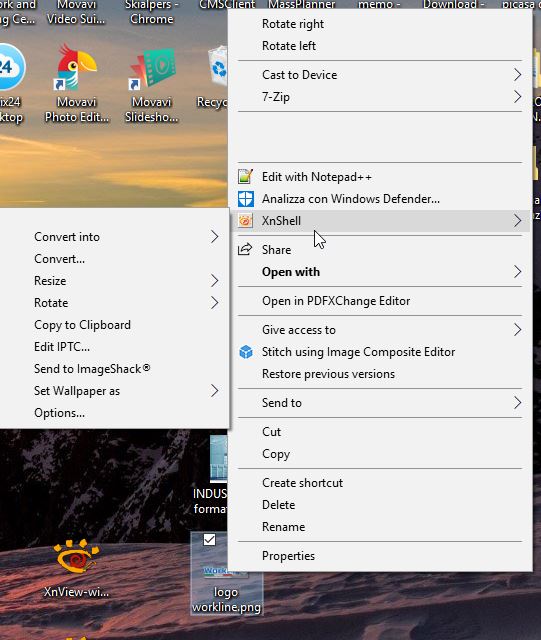Select Stitch using Image Composite Editor

coord(380,352)
